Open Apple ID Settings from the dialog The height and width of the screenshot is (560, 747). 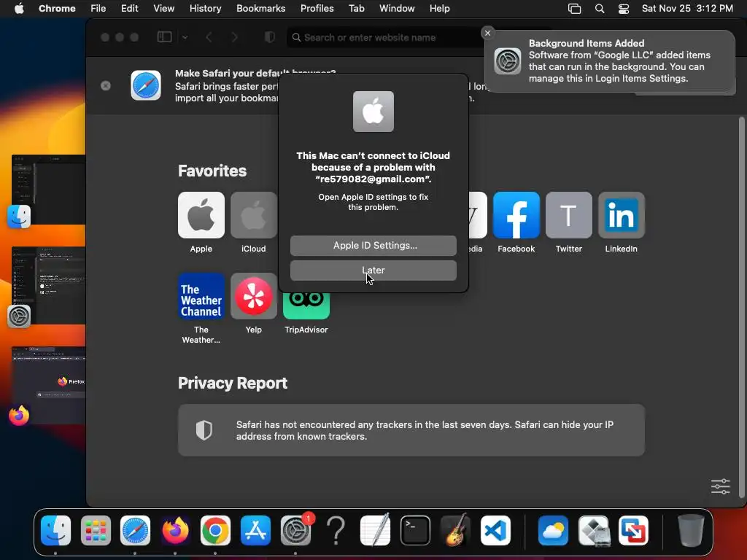click(373, 245)
